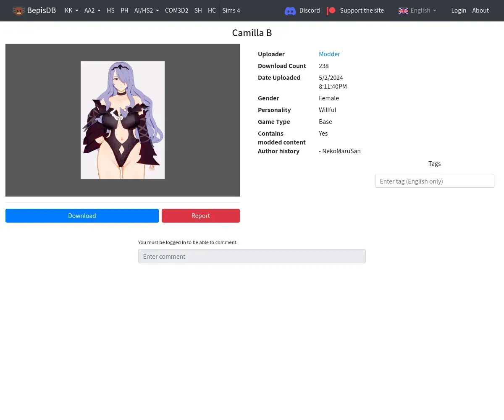Click the Enter comment field
This screenshot has height=420, width=504.
pos(252,256)
